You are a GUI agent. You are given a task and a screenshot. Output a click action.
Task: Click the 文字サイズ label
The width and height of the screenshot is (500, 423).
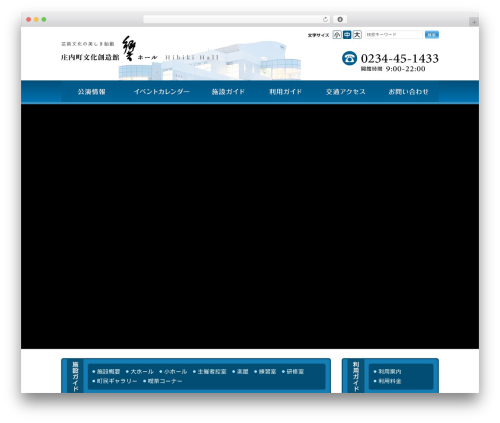point(318,35)
